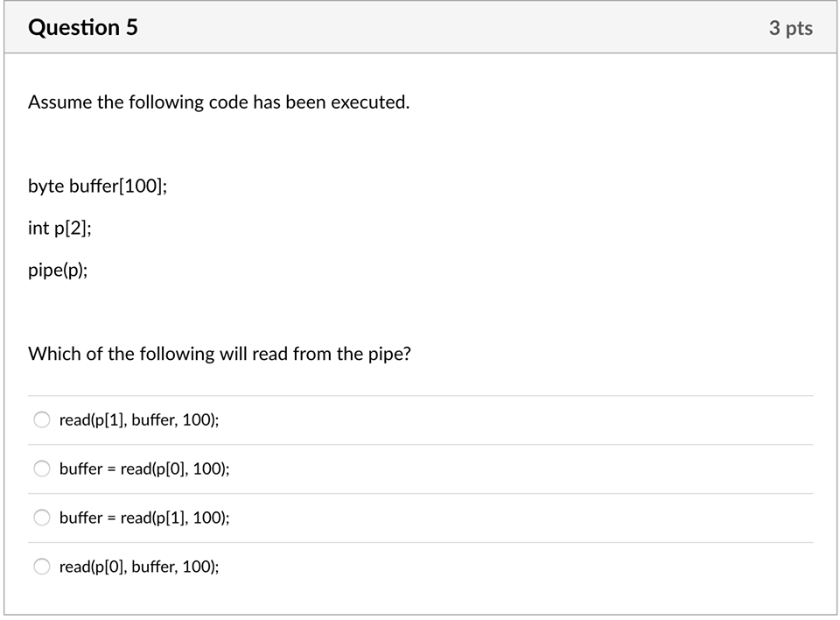Click the answer text "buffer = read(p[0], 100);"
This screenshot has height=620, width=840.
pos(144,469)
